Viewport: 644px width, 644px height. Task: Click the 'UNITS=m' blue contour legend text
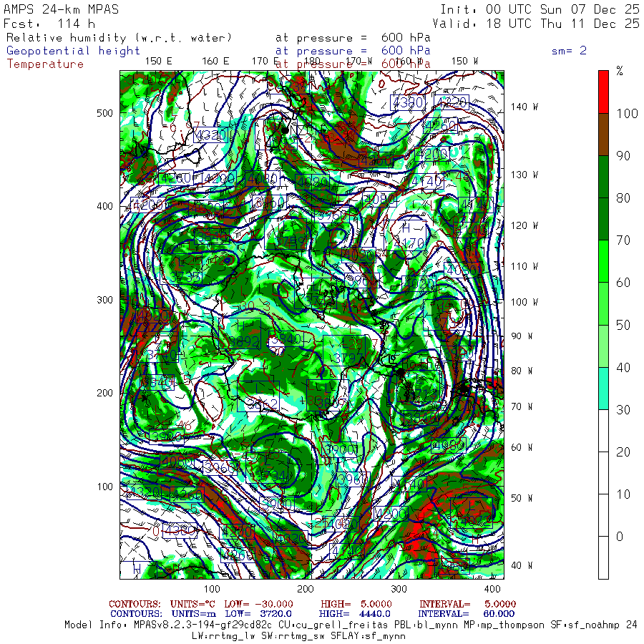coord(193,614)
